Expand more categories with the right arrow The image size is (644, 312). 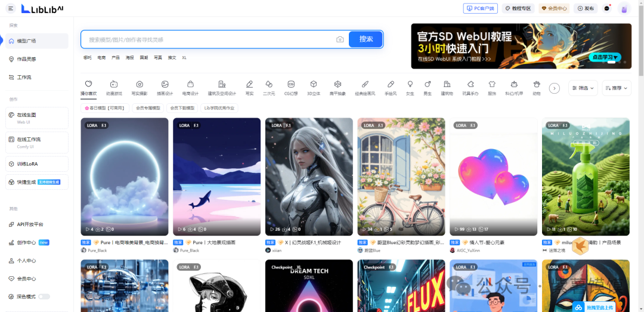(554, 88)
